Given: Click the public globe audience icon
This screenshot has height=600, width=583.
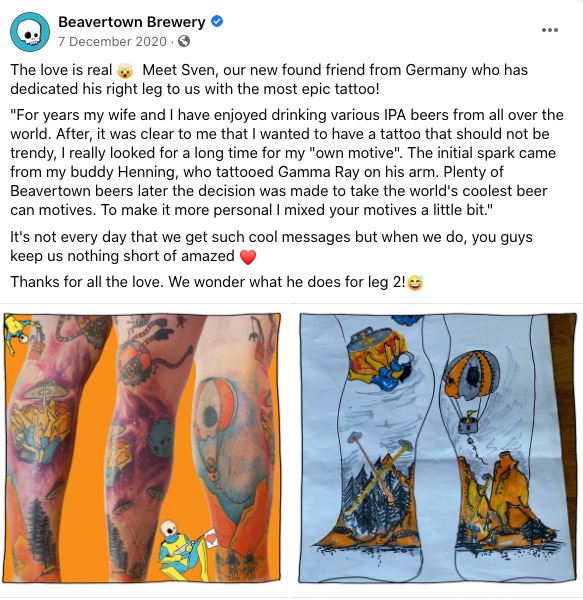Looking at the screenshot, I should [184, 41].
